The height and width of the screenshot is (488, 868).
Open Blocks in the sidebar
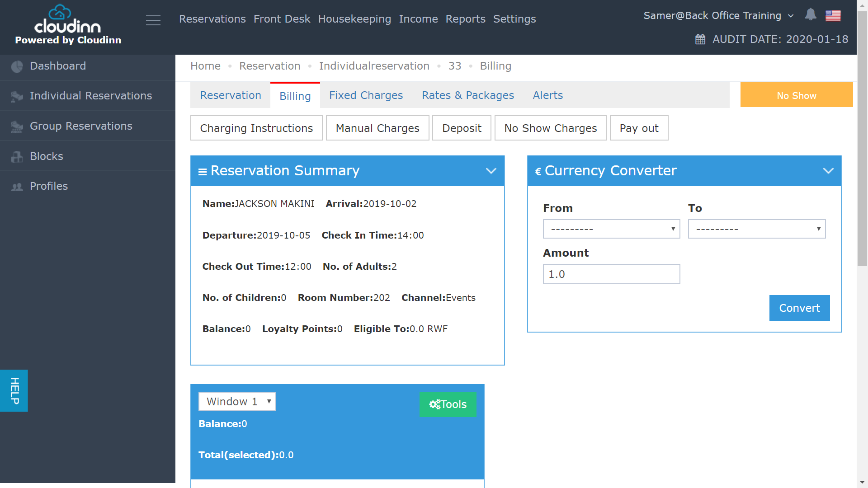(88, 156)
